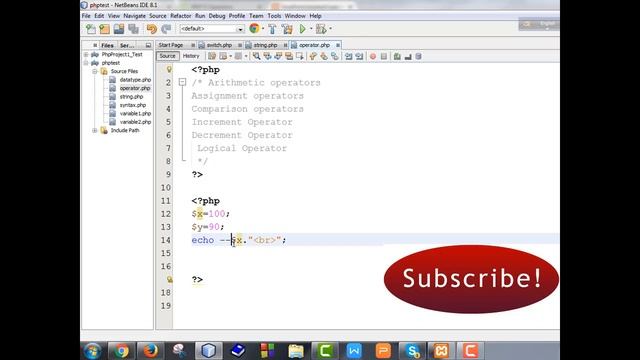Toggle the Source view button
640x360 pixels.
coord(167,56)
